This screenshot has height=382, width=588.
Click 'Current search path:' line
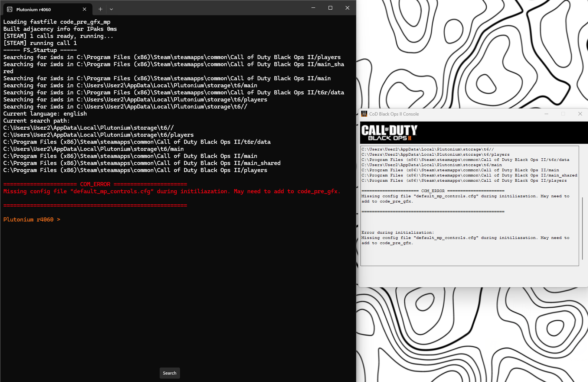36,121
